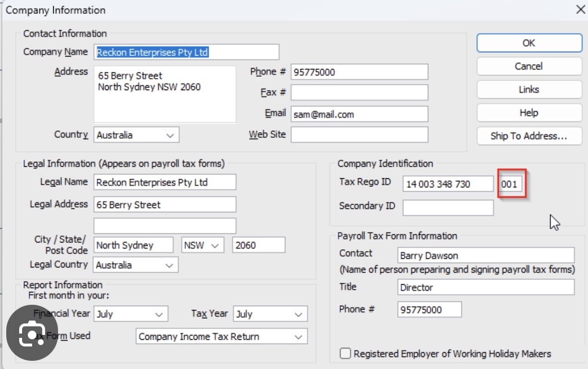Click the empty Fax # field
This screenshot has width=588, height=369.
(x=359, y=92)
